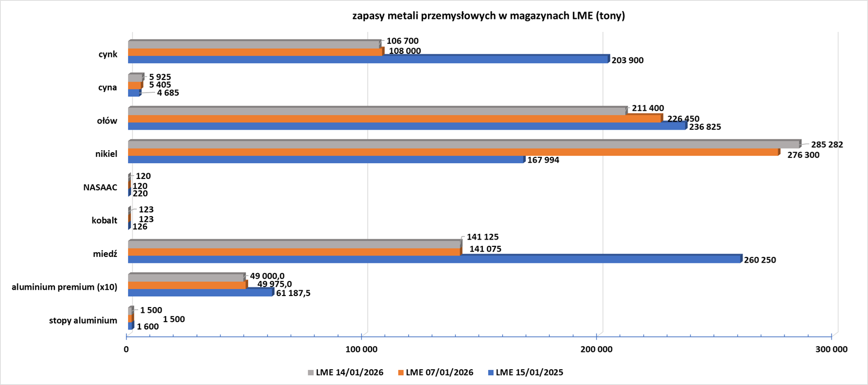
Task: Select the 100 000 tick label on axis
Action: 362,349
